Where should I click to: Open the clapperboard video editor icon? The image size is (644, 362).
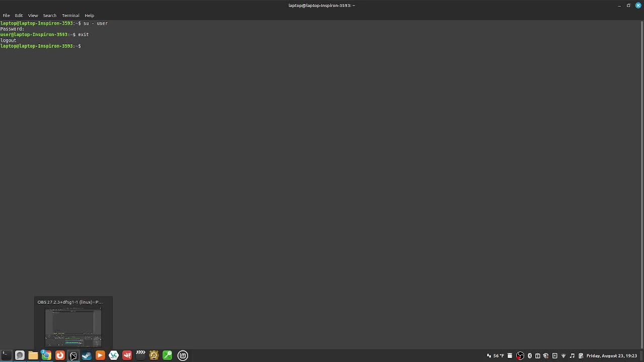[140, 355]
